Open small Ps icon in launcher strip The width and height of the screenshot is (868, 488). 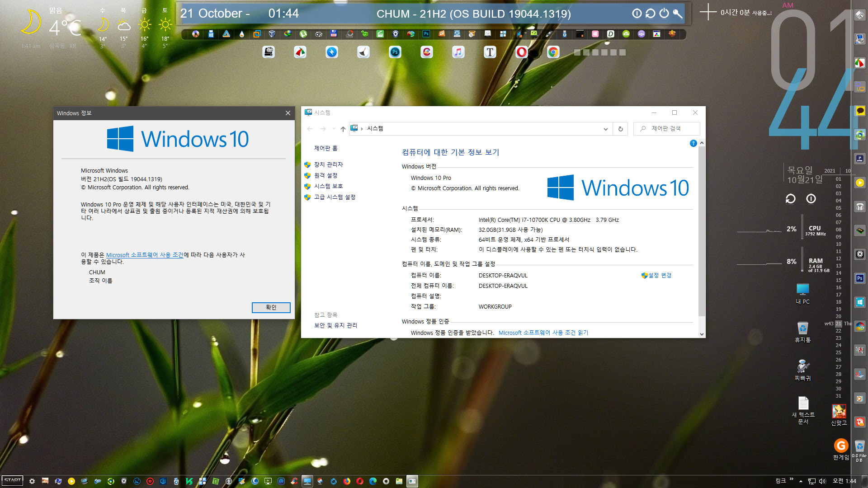click(426, 34)
